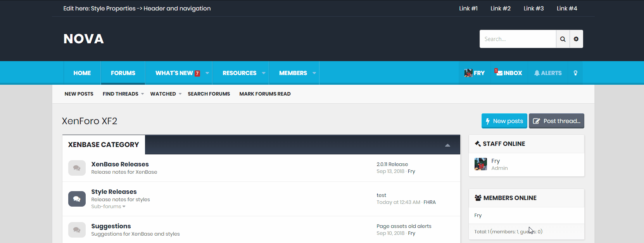644x243 pixels.
Task: Click Fry name in Staff Online
Action: point(496,161)
